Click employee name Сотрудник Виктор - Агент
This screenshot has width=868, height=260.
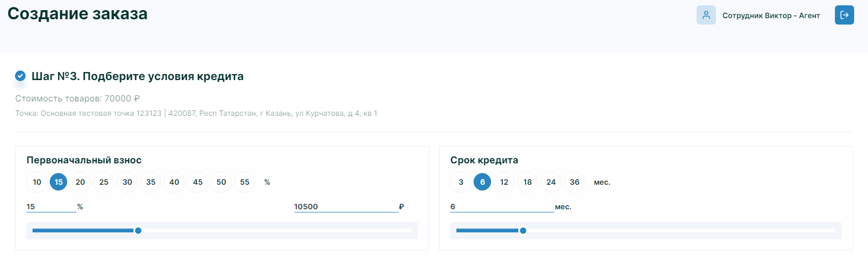click(771, 15)
